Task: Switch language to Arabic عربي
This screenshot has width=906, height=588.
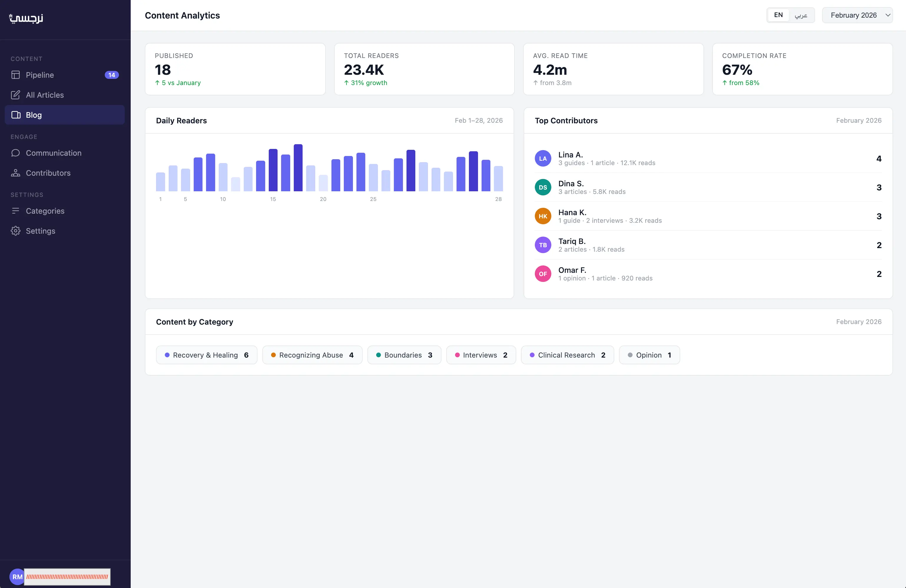Action: click(801, 15)
